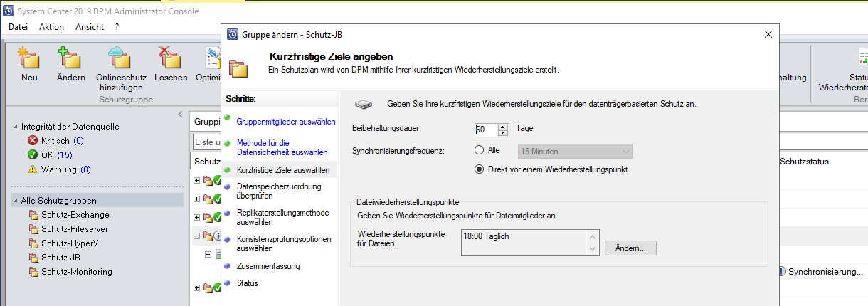868x306 pixels.
Task: Select the Konsistenzprüfungsoptionen auswählen step
Action: (x=285, y=244)
